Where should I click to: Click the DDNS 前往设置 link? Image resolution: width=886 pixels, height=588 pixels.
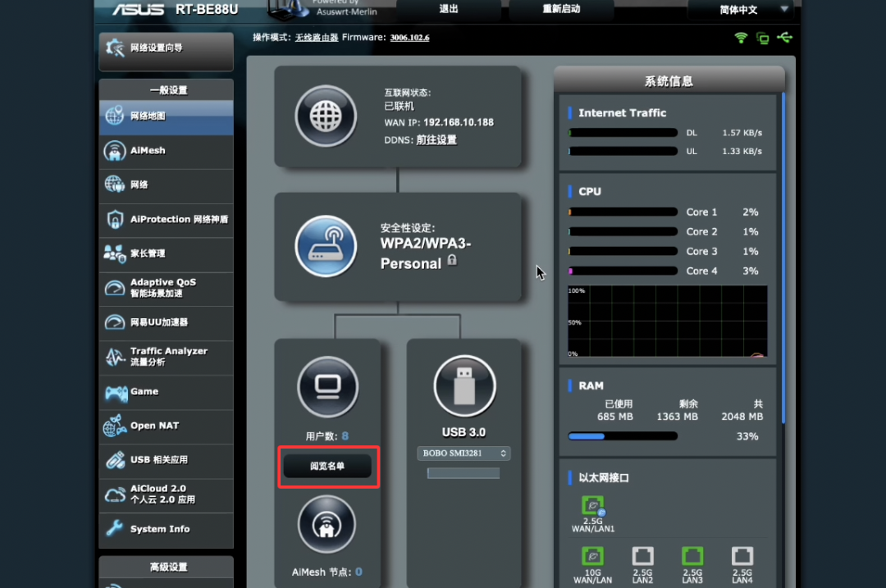pos(436,140)
